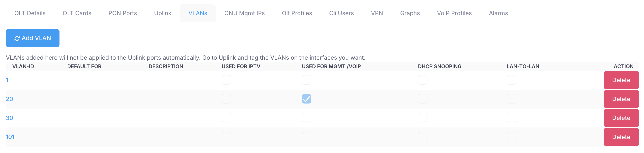The image size is (644, 153).
Task: Open the ONU Mgmt IPs tab
Action: coord(244,13)
